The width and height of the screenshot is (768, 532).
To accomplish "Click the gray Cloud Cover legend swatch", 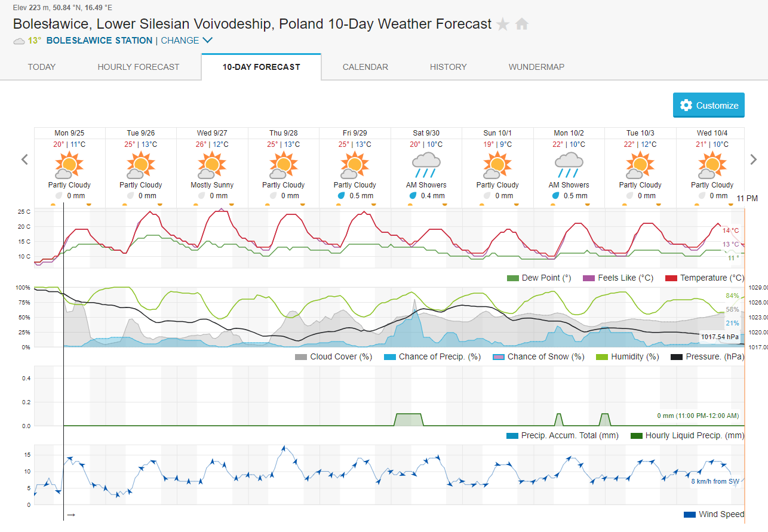I will [x=301, y=356].
